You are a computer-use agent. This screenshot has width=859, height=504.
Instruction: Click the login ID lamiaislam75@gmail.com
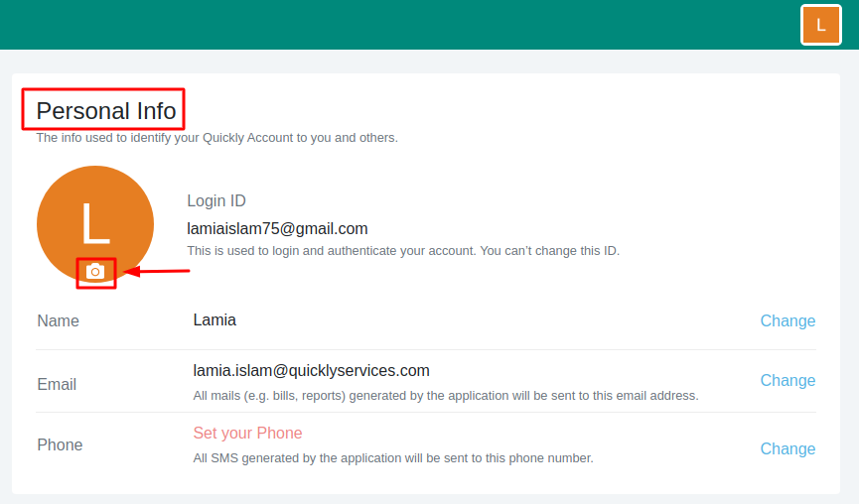[x=277, y=229]
